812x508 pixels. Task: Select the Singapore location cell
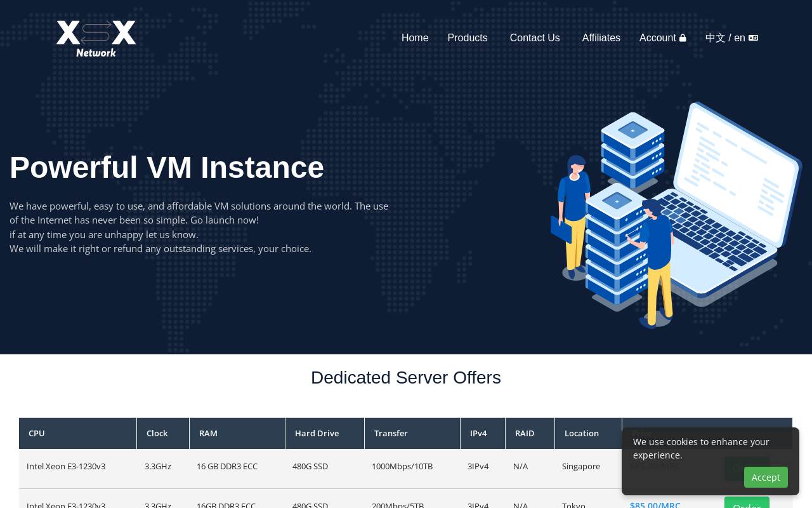(581, 466)
